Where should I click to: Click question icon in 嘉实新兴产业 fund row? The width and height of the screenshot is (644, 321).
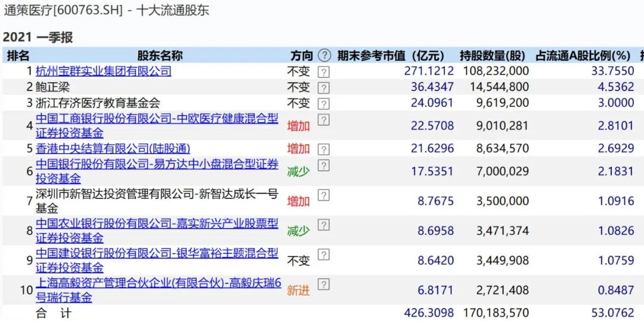(x=324, y=225)
